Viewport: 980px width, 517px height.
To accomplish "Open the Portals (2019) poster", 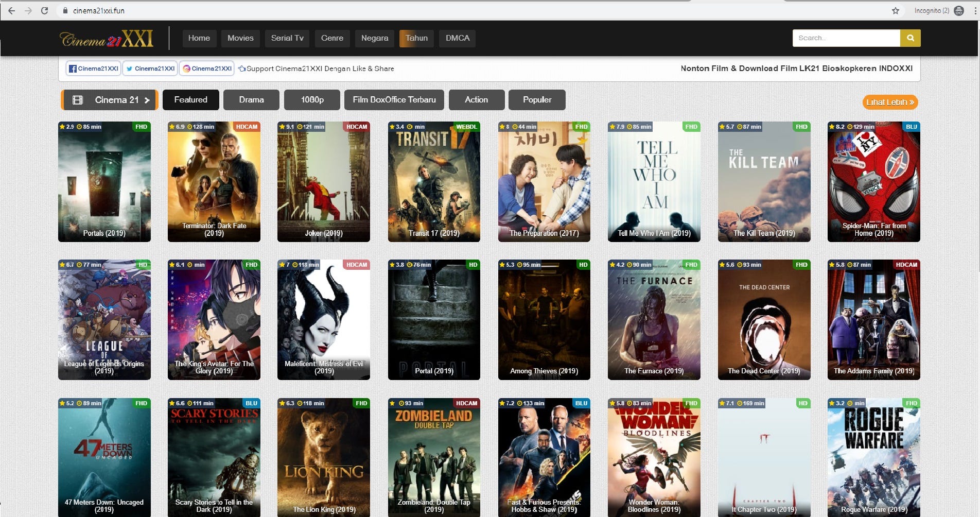I will pyautogui.click(x=104, y=182).
